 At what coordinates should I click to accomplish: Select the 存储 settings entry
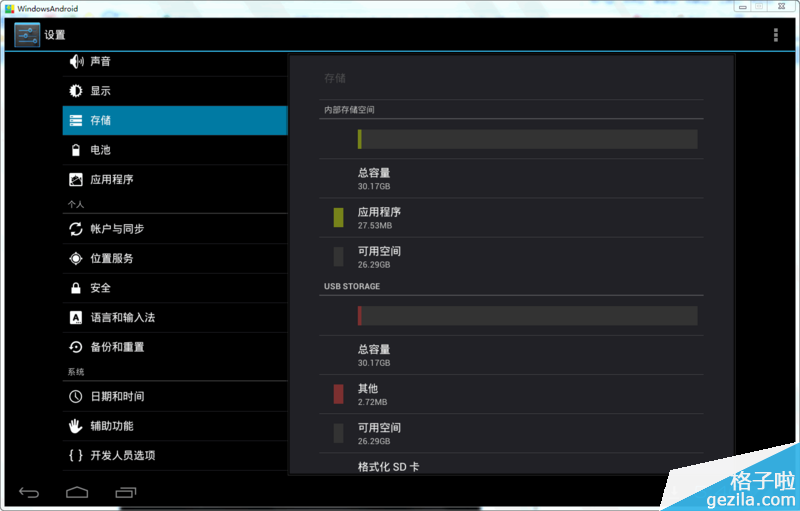pyautogui.click(x=175, y=120)
